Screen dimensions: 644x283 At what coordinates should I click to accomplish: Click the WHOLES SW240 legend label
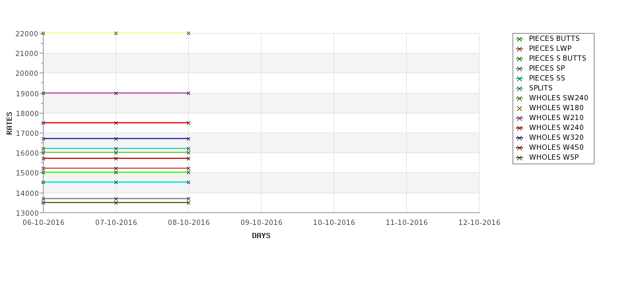[x=559, y=98]
